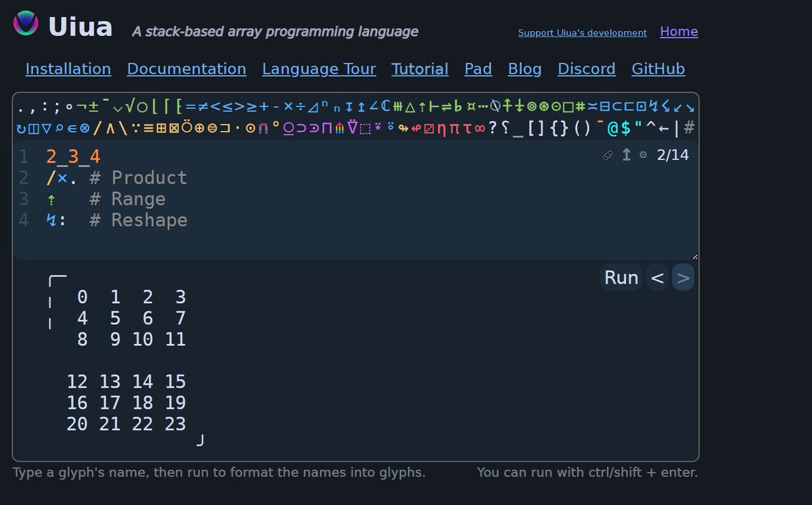Open the Tutorial page
This screenshot has height=505, width=812.
coord(420,69)
